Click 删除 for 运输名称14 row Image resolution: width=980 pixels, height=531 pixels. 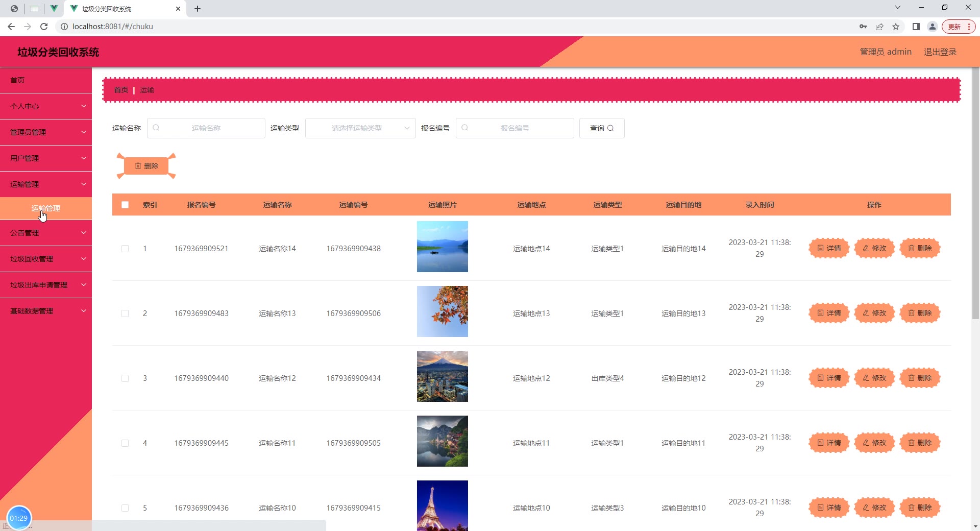tap(920, 248)
